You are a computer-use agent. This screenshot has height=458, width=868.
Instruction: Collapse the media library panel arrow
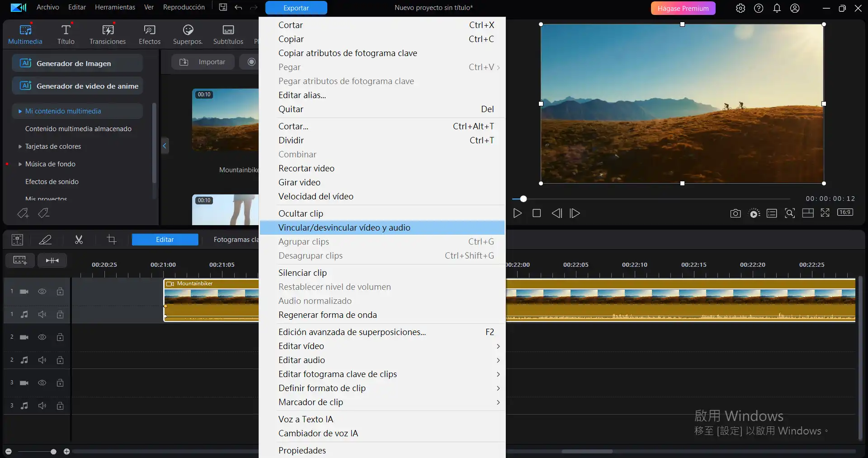[x=165, y=146]
